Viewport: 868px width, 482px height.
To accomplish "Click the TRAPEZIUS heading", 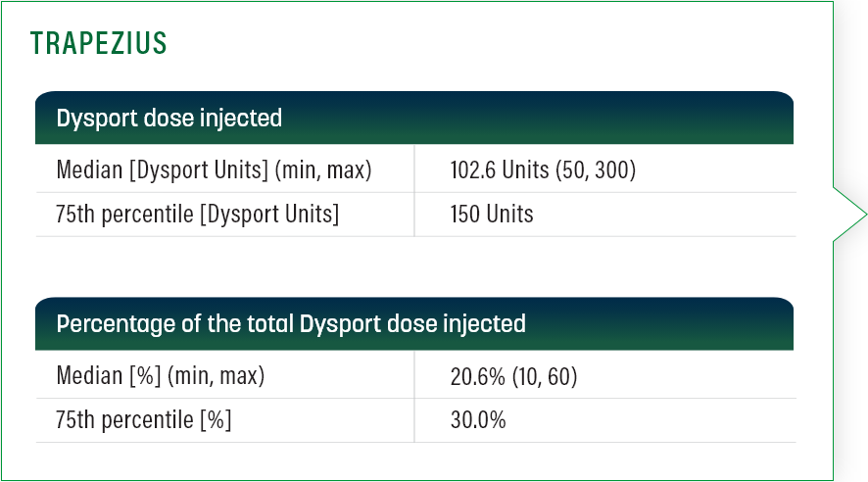I will coord(98,44).
